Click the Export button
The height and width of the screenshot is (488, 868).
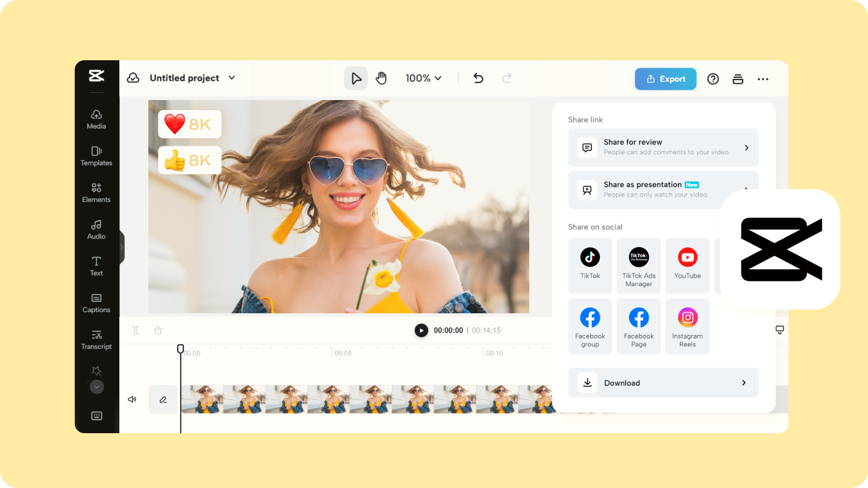(665, 78)
